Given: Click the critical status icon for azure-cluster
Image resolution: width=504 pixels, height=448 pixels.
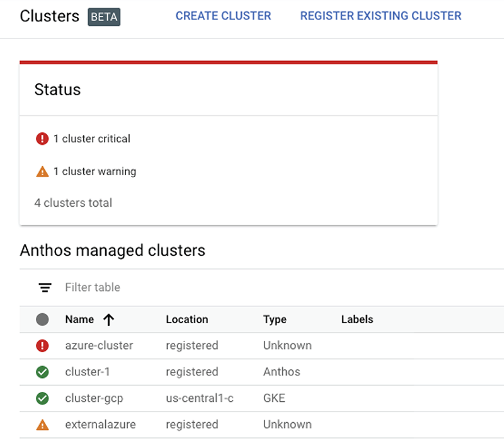Looking at the screenshot, I should tap(42, 346).
